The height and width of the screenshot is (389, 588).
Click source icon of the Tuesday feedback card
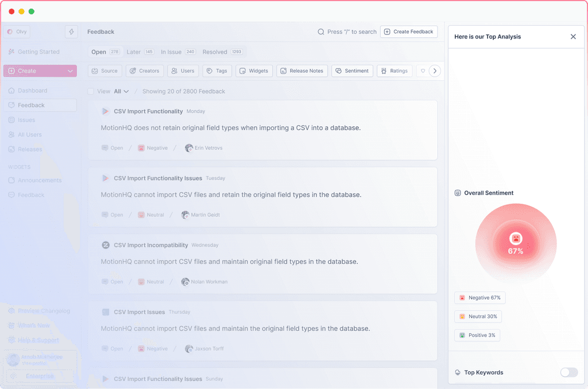click(x=106, y=178)
